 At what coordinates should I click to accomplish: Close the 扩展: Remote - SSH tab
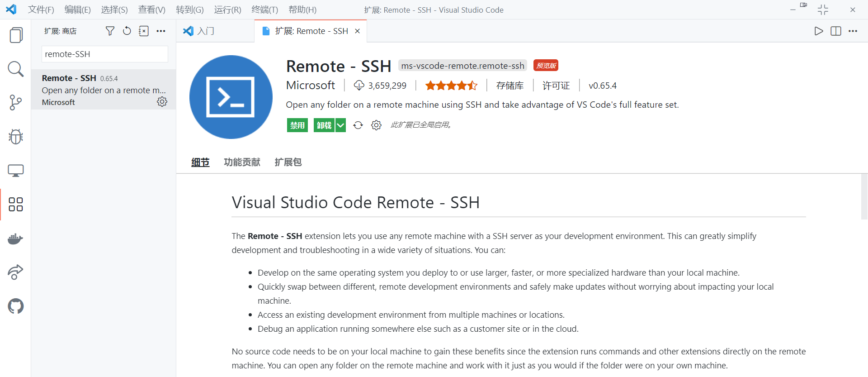(357, 31)
